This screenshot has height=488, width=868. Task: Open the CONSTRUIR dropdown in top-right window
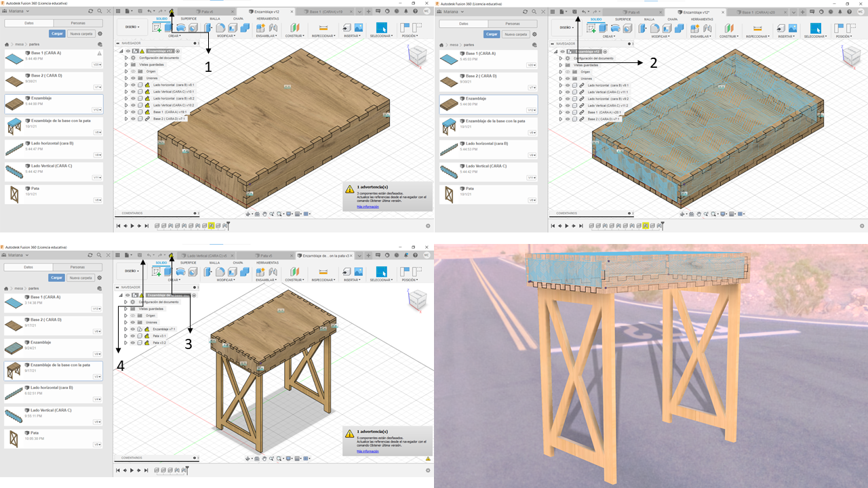click(x=729, y=36)
